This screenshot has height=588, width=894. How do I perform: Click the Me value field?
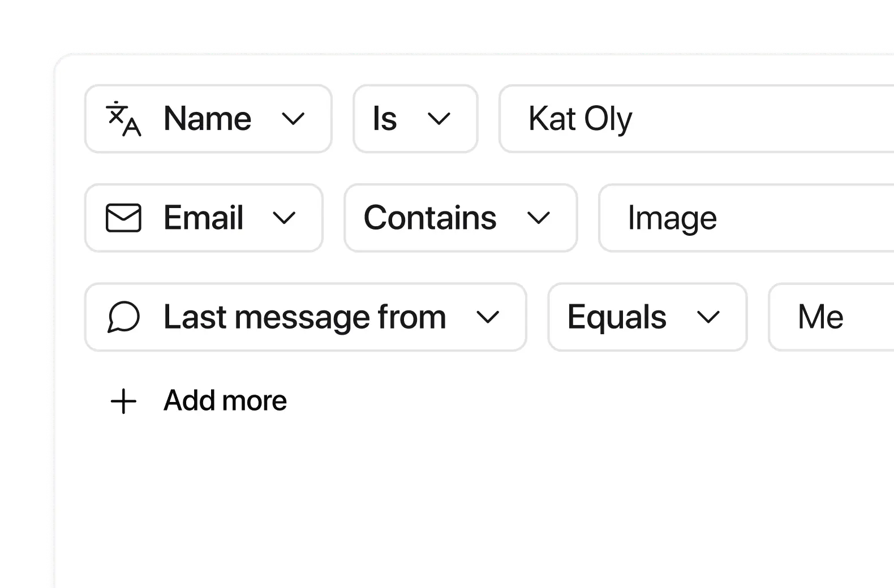click(831, 317)
